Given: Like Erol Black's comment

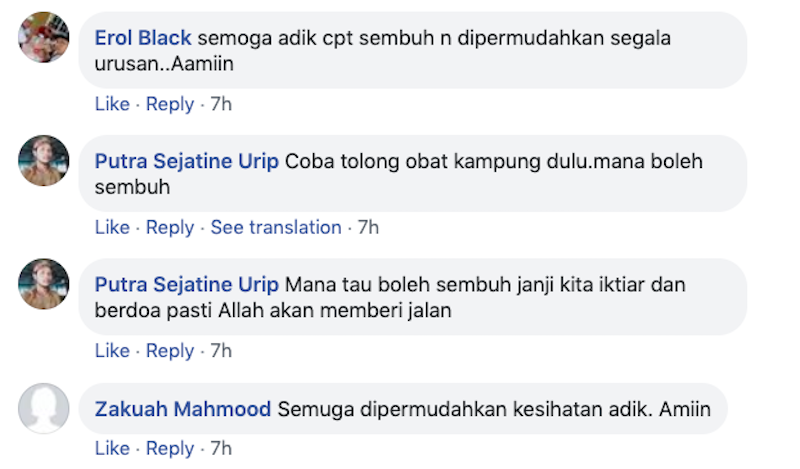Looking at the screenshot, I should tap(112, 104).
